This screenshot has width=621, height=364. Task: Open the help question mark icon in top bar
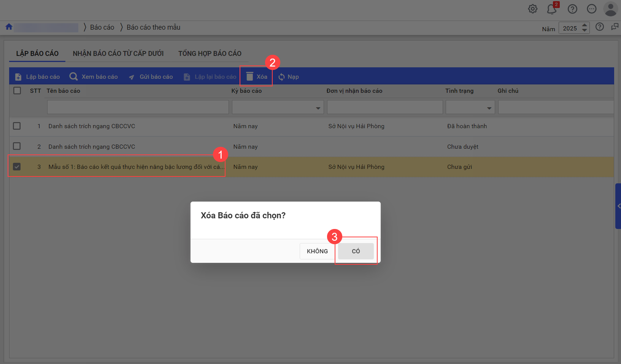(572, 9)
